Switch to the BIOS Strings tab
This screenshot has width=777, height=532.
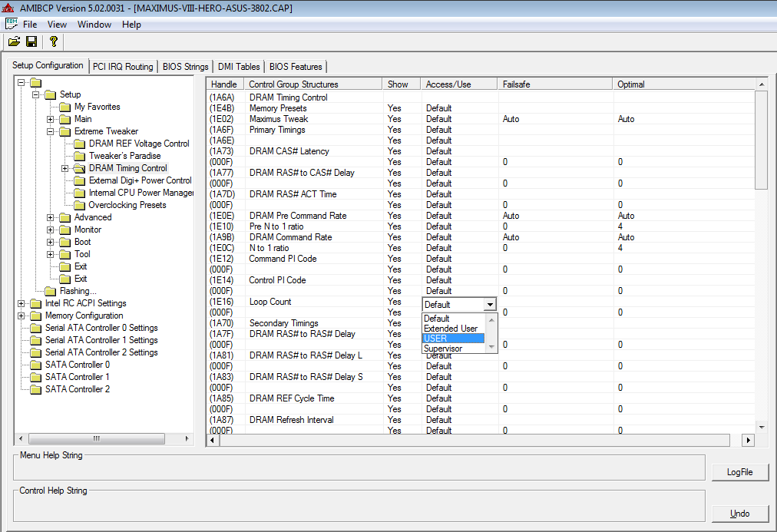[x=185, y=67]
